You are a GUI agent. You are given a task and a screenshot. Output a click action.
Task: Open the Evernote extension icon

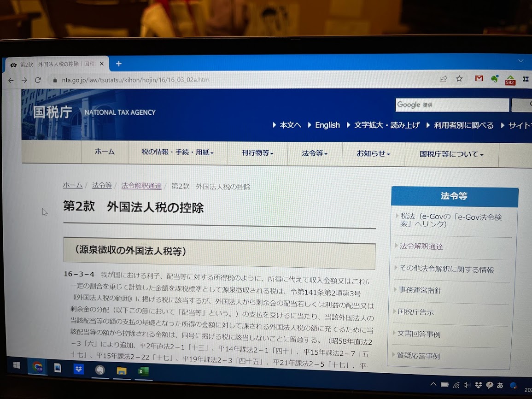[x=495, y=79]
